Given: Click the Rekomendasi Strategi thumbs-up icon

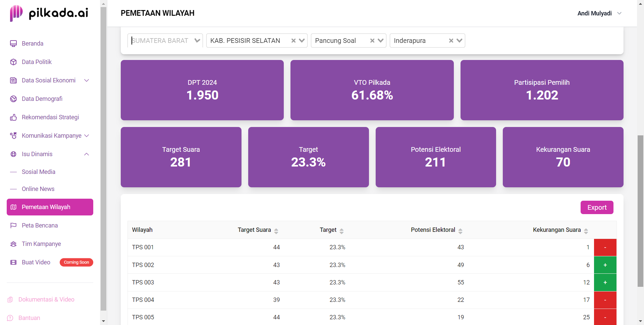Looking at the screenshot, I should [13, 117].
